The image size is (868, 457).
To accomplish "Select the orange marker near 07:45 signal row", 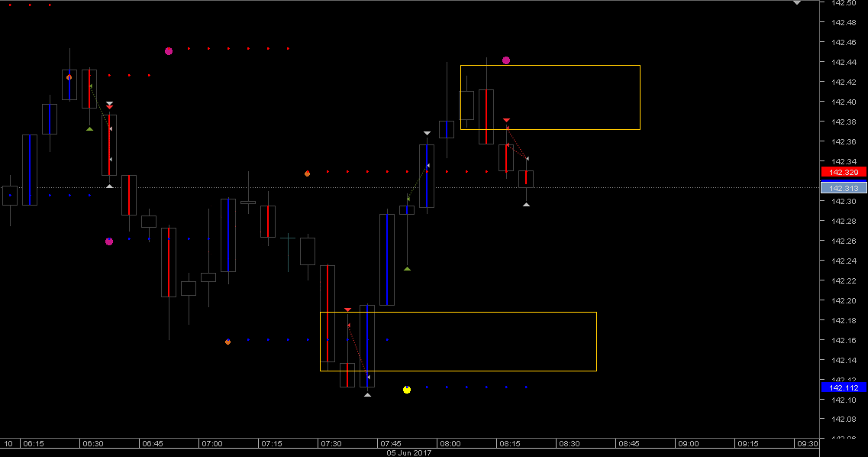I will 308,173.
